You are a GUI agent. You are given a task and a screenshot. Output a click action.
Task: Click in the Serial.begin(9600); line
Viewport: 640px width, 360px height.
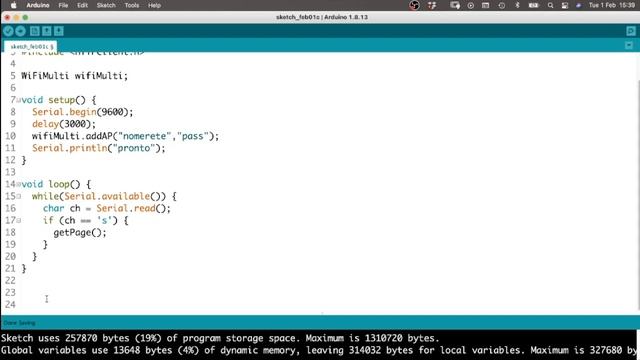pos(82,112)
